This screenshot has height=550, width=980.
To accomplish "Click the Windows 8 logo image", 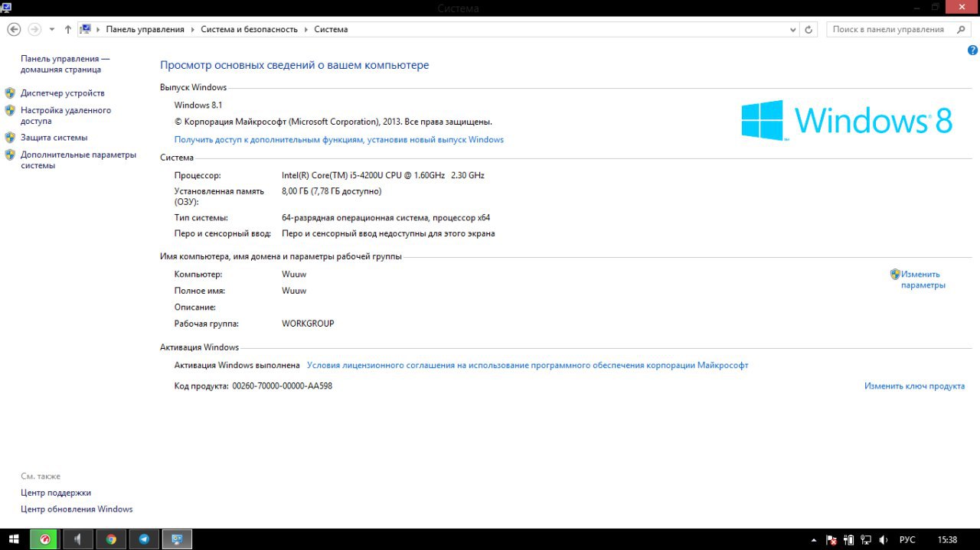I will point(847,120).
